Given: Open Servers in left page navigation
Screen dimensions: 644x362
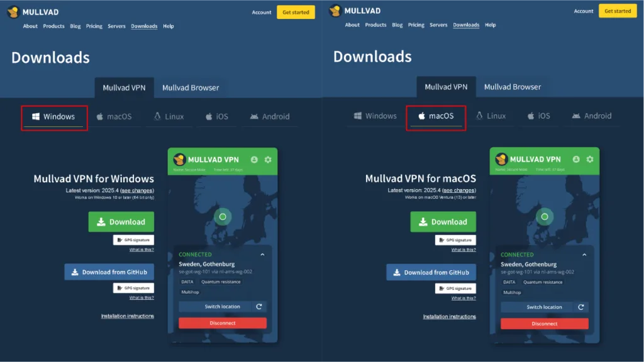Looking at the screenshot, I should pos(116,26).
